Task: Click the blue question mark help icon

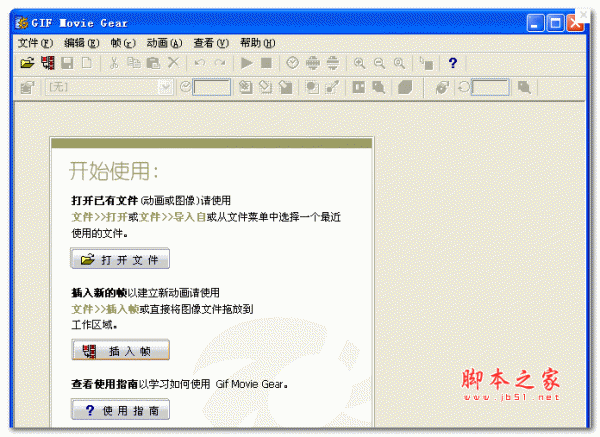Action: coord(453,63)
